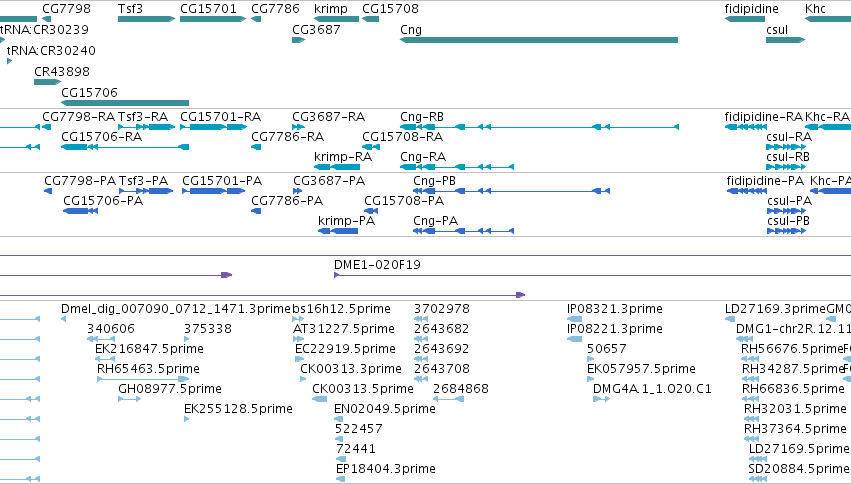Select the Tsf3-PA protein label
Viewport: 851px width, 484px height.
tap(144, 181)
